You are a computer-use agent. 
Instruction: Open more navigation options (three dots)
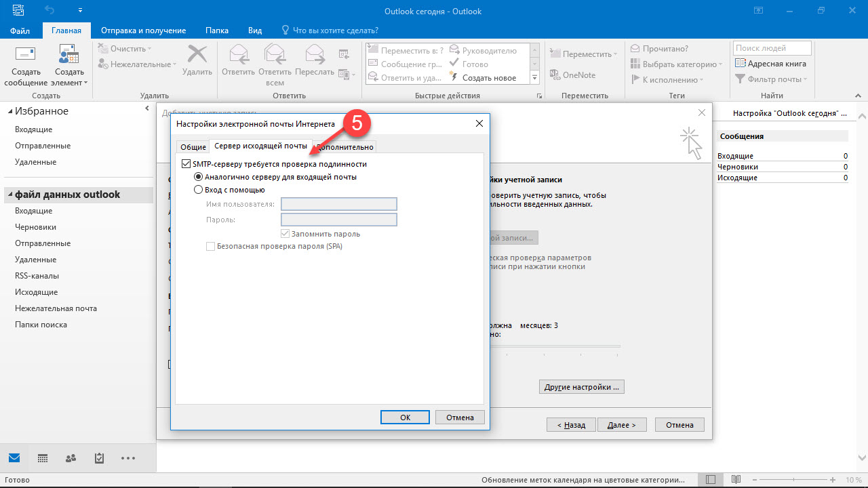pos(128,458)
